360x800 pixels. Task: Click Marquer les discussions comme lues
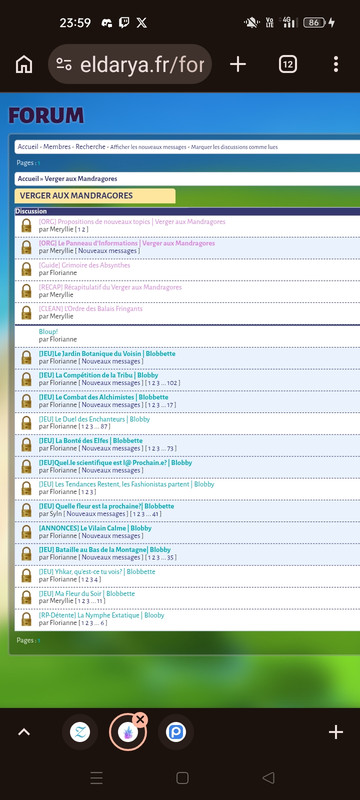pyautogui.click(x=235, y=147)
